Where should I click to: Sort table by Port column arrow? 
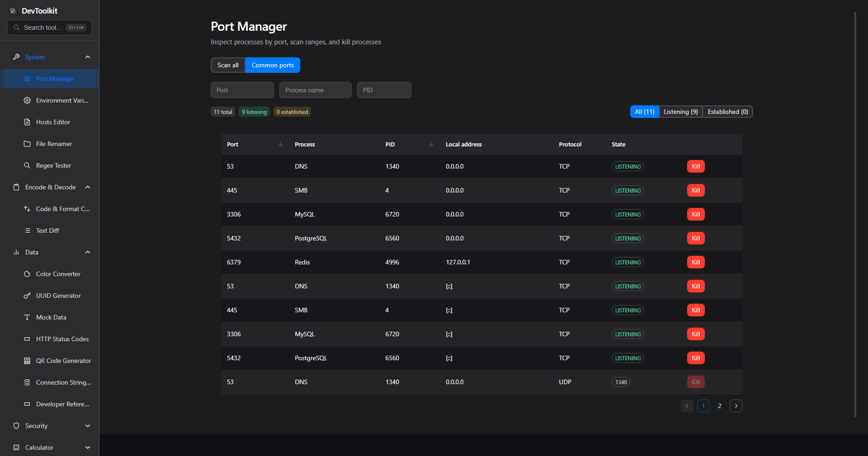point(281,144)
